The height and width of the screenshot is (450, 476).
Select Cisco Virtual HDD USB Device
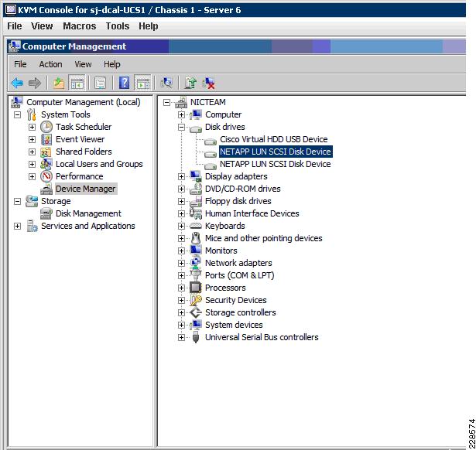pyautogui.click(x=273, y=139)
